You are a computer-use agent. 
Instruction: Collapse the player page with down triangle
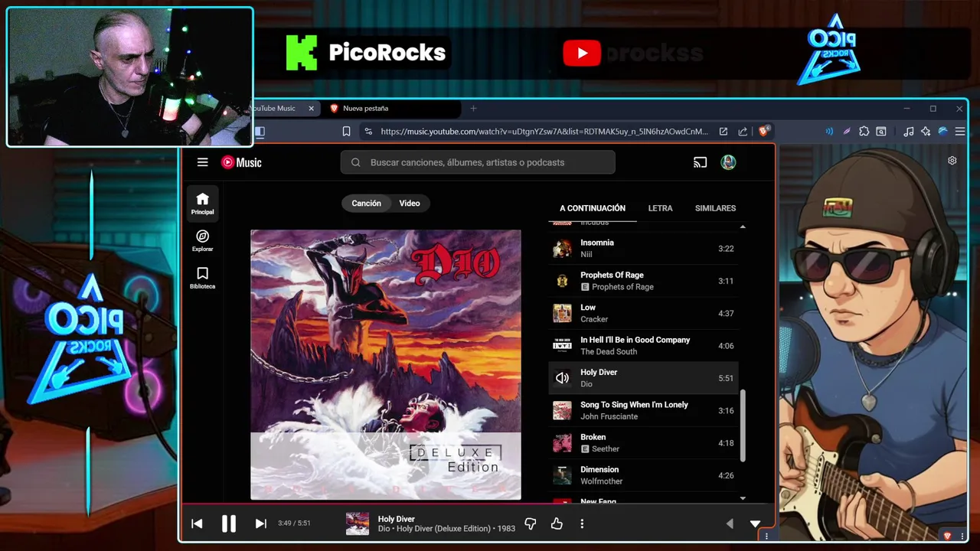755,523
